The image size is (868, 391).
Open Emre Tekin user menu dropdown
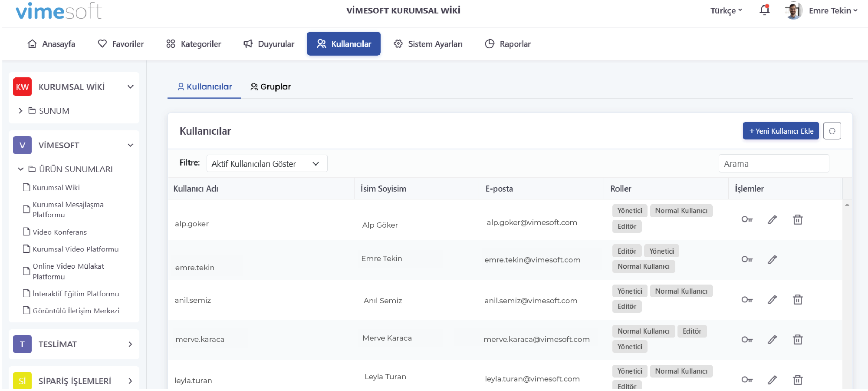pos(833,10)
